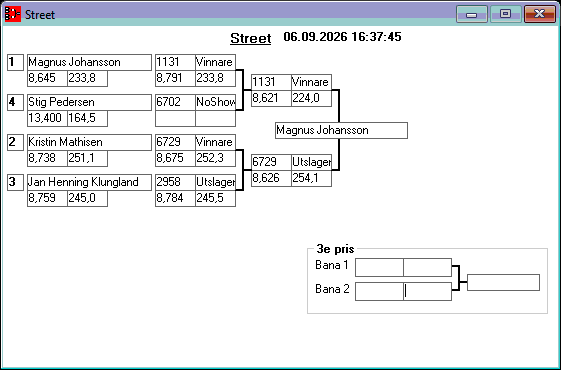Select the Kristin Mathisen name field

[x=89, y=142]
